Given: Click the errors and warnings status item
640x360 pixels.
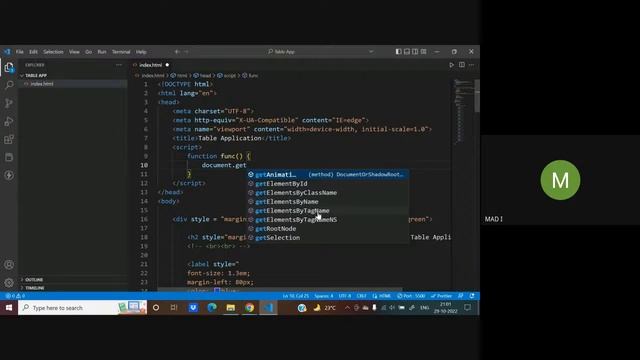Looking at the screenshot, I should click(15, 296).
